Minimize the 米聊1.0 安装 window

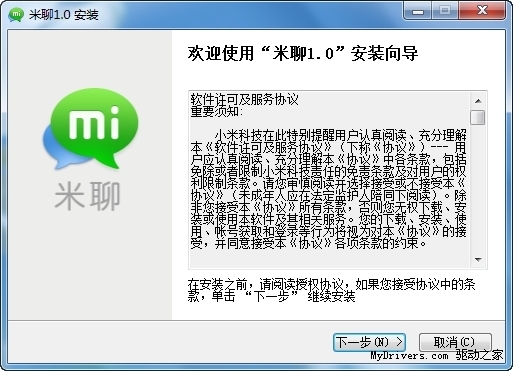tap(418, 11)
